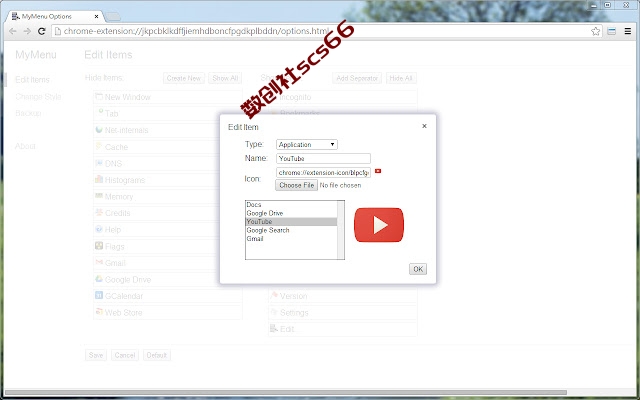Image resolution: width=640 pixels, height=400 pixels.
Task: Click the horizontal scrollbar at the window bottom
Action: 286,393
